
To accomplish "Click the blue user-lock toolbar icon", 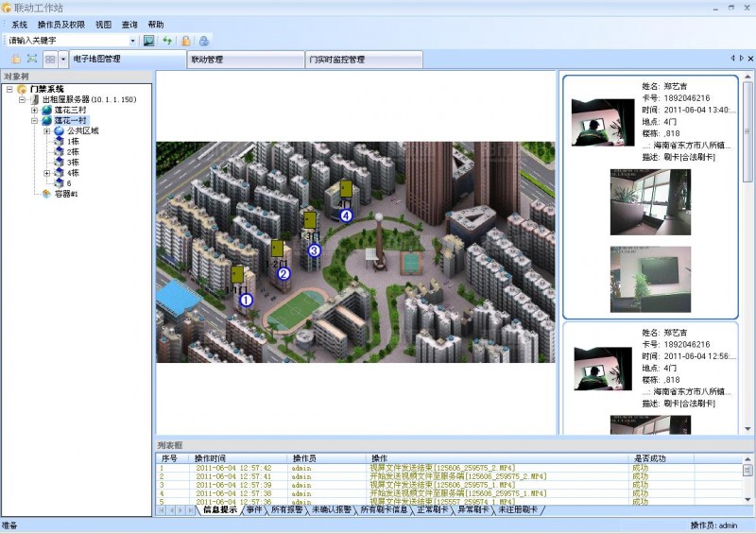I will point(204,41).
